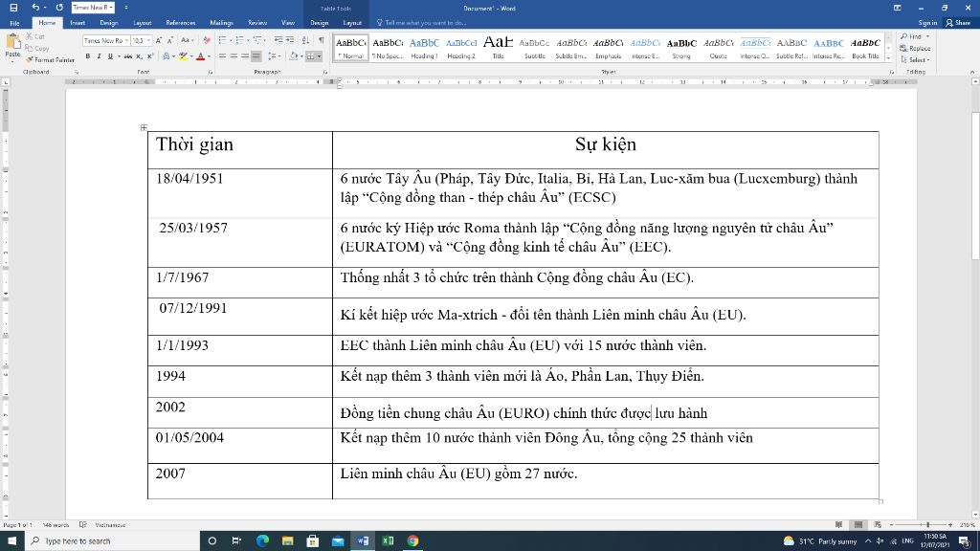Open the numbering list dropdown
Screen dimensions: 980x551
click(x=248, y=40)
